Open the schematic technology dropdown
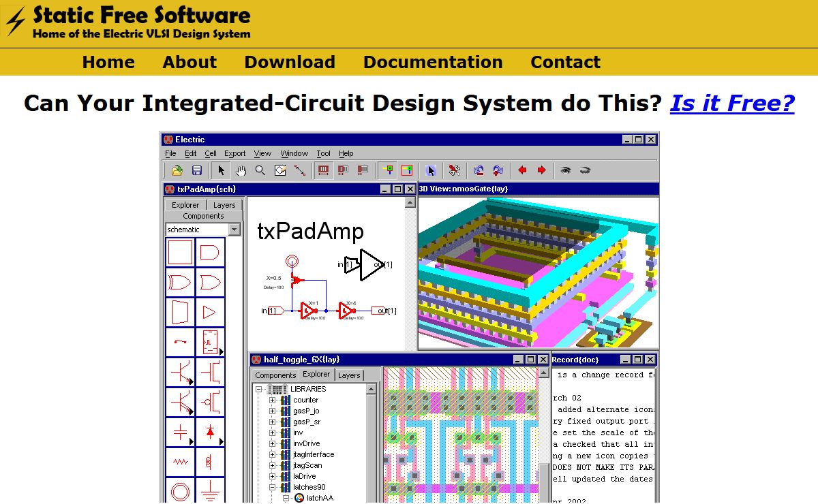The width and height of the screenshot is (818, 504). (234, 230)
